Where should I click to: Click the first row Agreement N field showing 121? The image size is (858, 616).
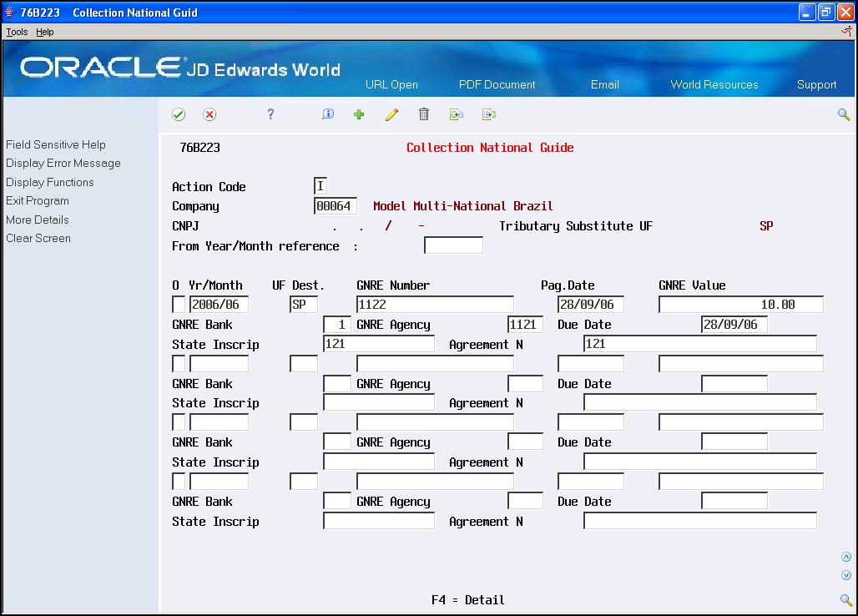click(x=700, y=344)
